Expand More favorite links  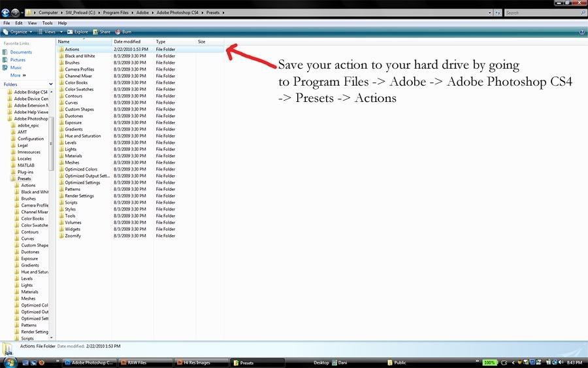pyautogui.click(x=18, y=75)
